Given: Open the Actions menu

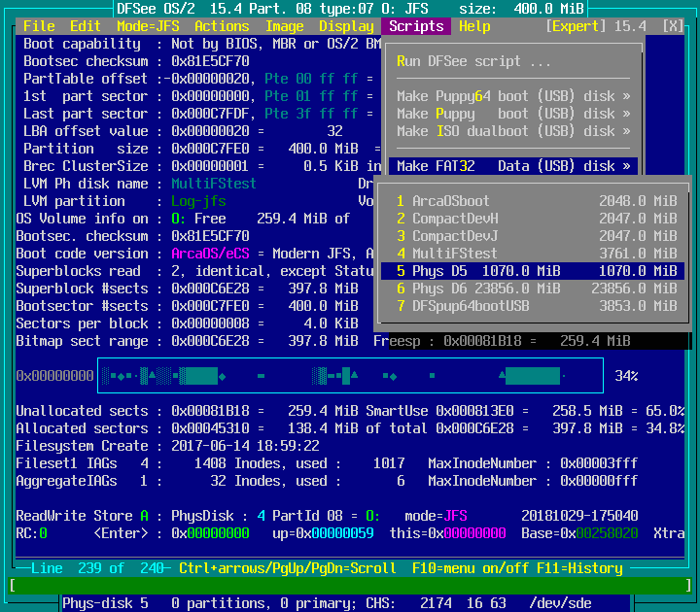Looking at the screenshot, I should tap(222, 26).
